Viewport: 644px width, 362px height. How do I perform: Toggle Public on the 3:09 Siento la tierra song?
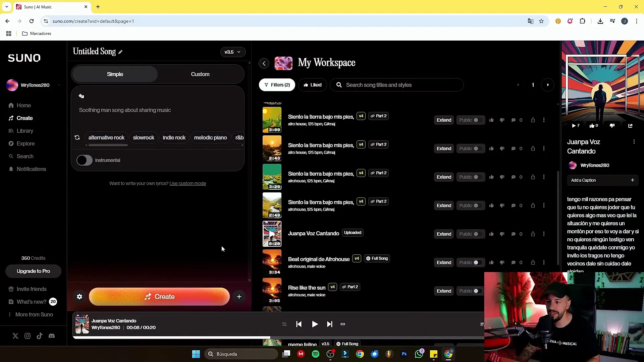[x=471, y=120]
